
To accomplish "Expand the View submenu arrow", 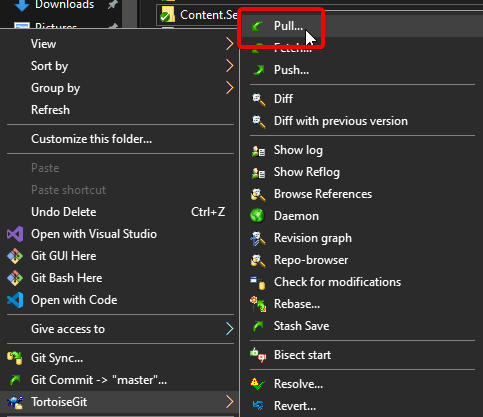I will [229, 44].
